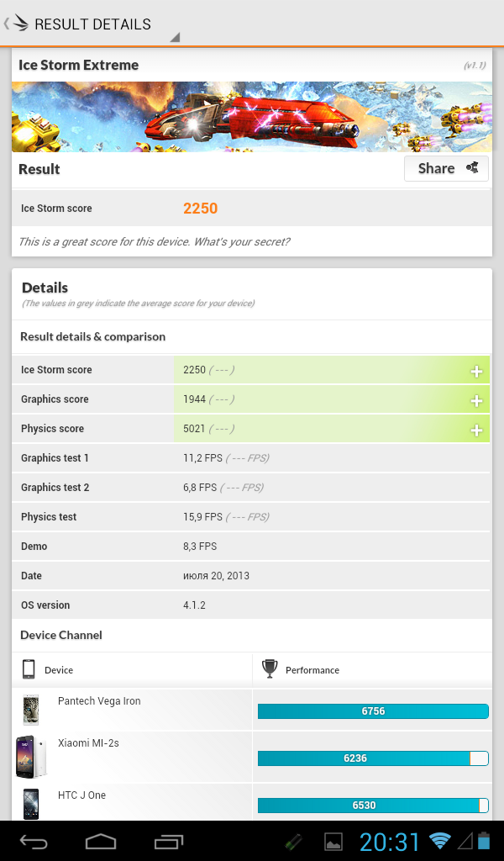
Task: Tap the Android Home navigation button
Action: pos(101,841)
